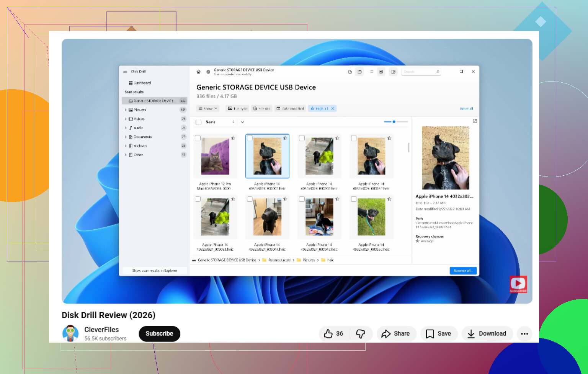Check the 000050.heic photo checkbox
This screenshot has height=374, width=588.
[x=354, y=199]
